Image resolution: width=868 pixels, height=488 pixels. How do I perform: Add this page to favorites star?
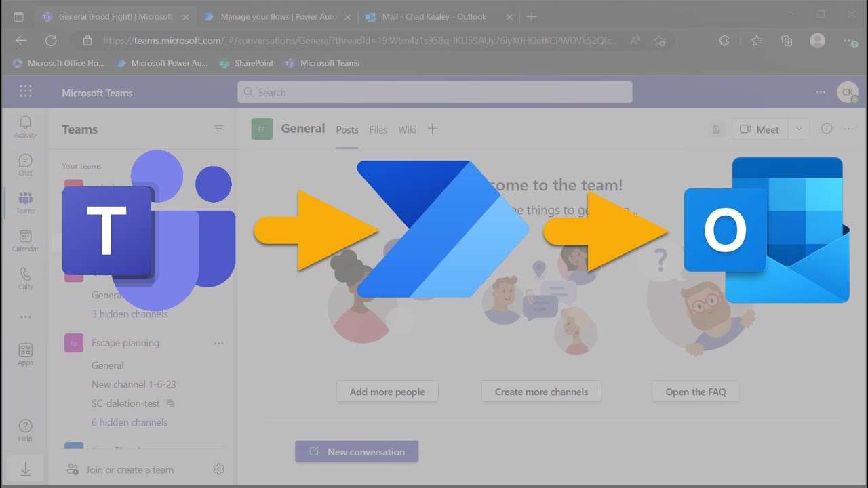659,41
